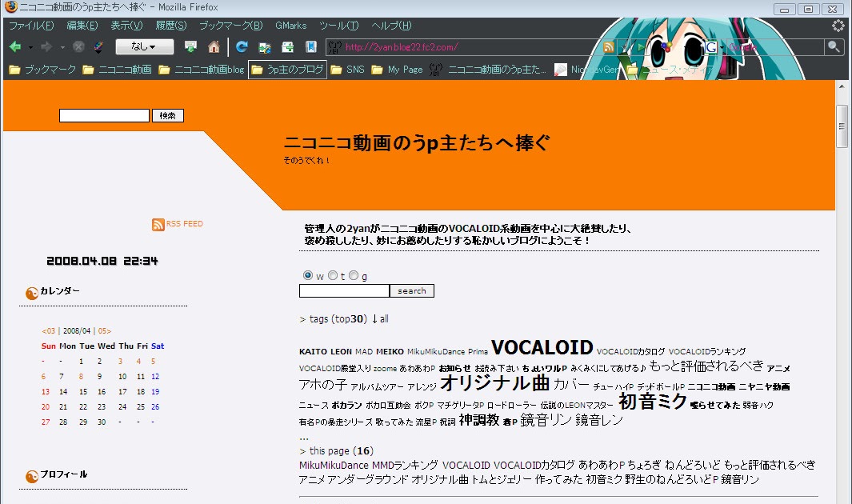Click the RSS icon in the address bar
852x504 pixels.
[x=609, y=47]
